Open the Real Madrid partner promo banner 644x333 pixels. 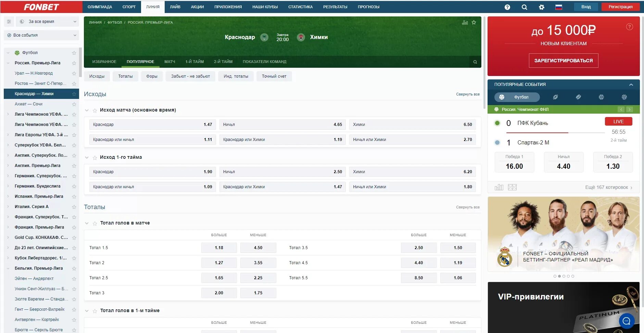point(564,234)
